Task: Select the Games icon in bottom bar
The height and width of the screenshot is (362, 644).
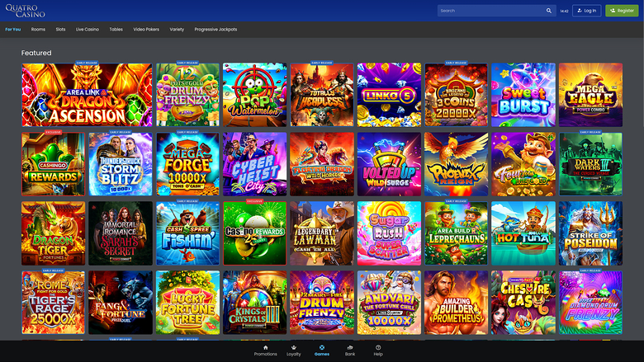Action: 322,350
